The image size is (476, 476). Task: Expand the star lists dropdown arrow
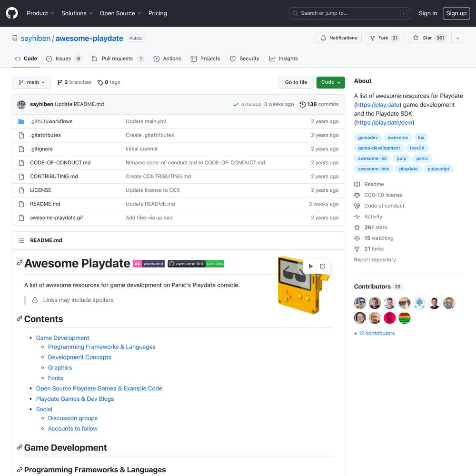point(458,38)
